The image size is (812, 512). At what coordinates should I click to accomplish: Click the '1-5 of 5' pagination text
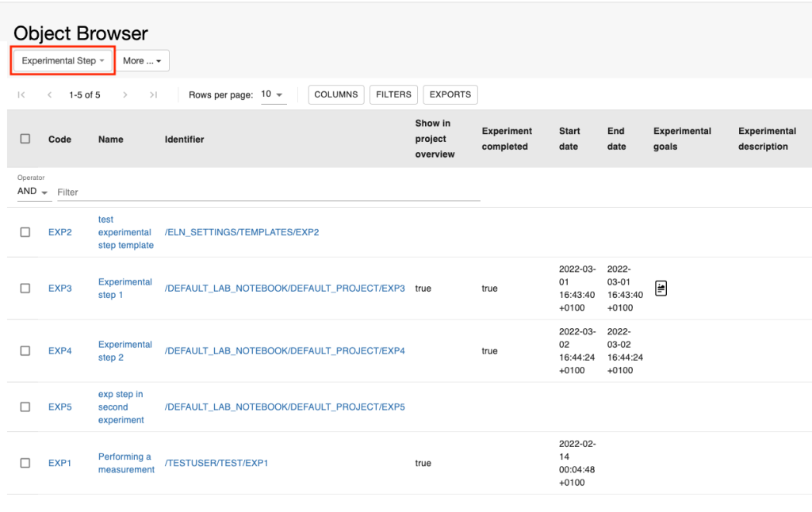(84, 95)
